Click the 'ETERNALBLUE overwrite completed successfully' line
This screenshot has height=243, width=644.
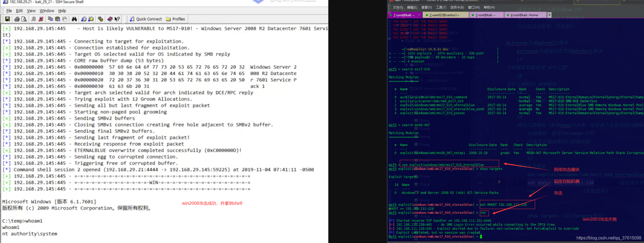(122, 150)
